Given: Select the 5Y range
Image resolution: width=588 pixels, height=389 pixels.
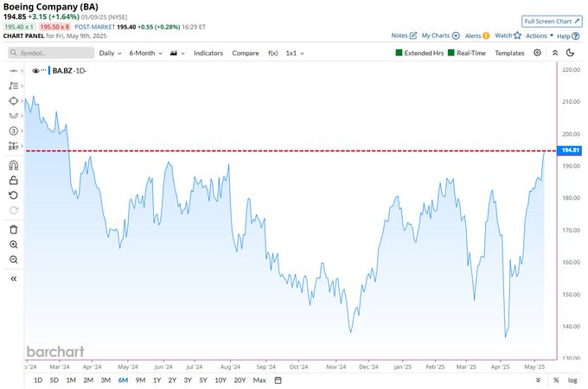Looking at the screenshot, I should coord(203,380).
